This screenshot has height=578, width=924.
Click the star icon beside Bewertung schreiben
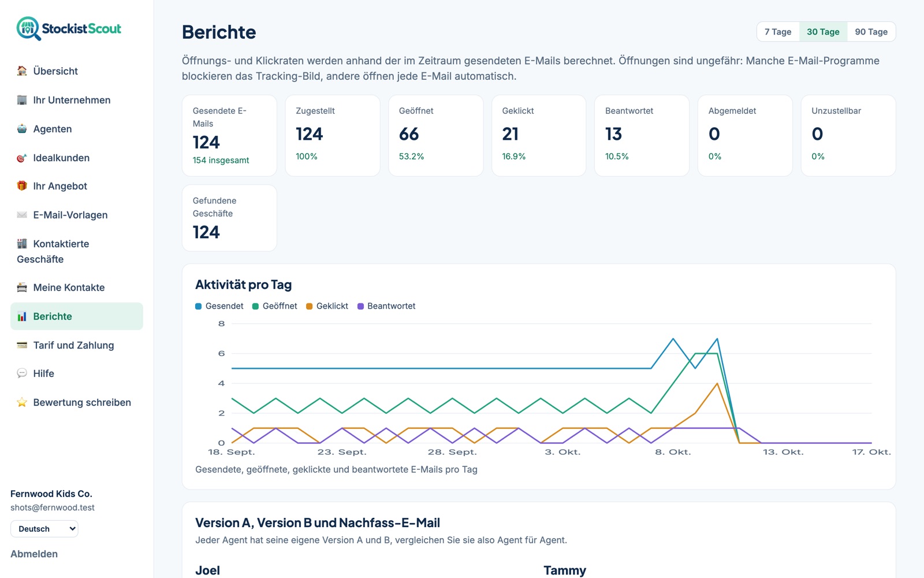[x=22, y=402]
